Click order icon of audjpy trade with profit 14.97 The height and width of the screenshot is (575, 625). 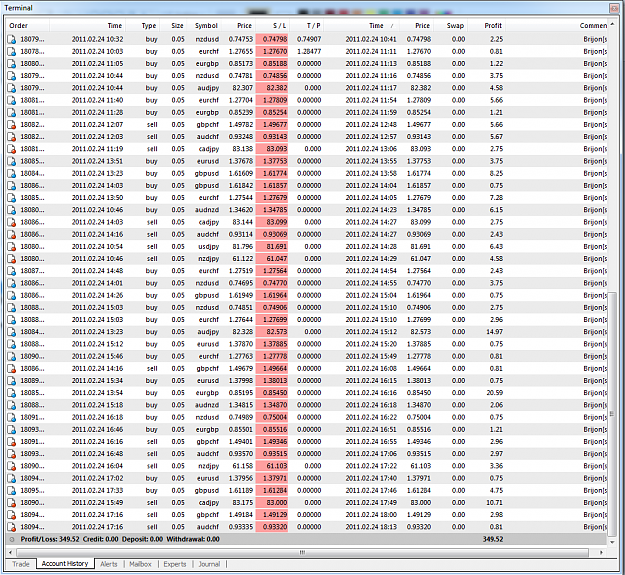12,332
